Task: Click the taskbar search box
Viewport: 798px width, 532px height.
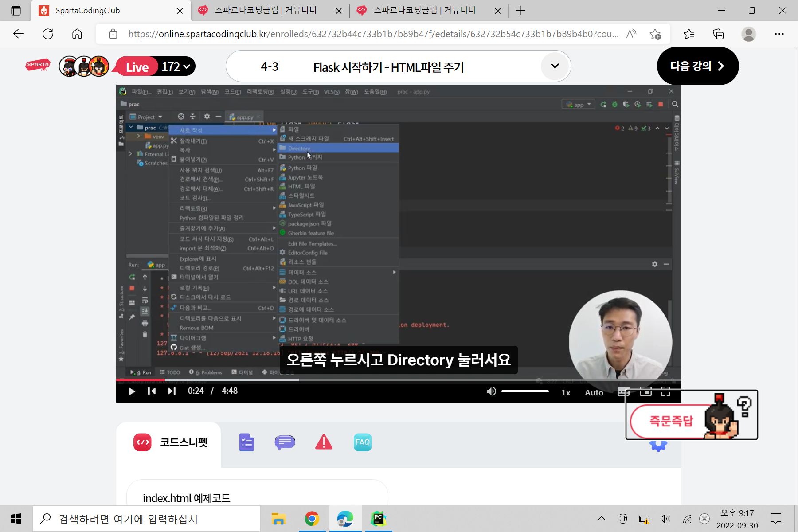Action: (x=146, y=519)
